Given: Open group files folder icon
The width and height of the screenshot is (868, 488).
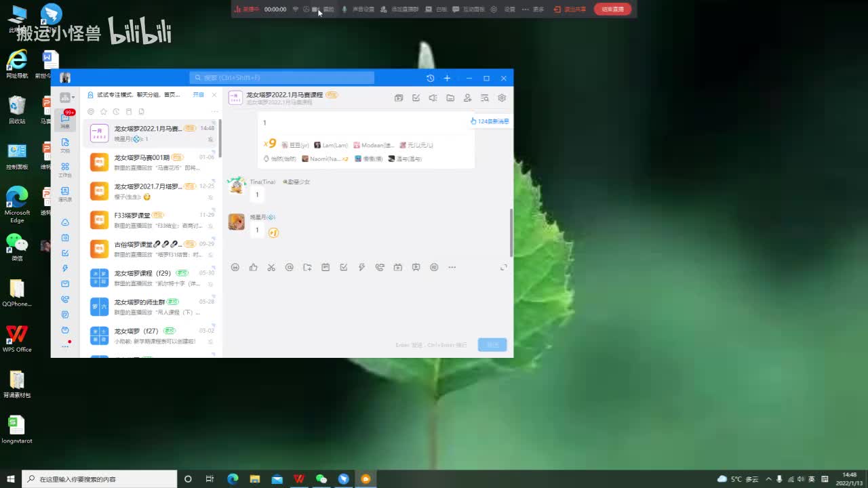Looking at the screenshot, I should click(450, 98).
